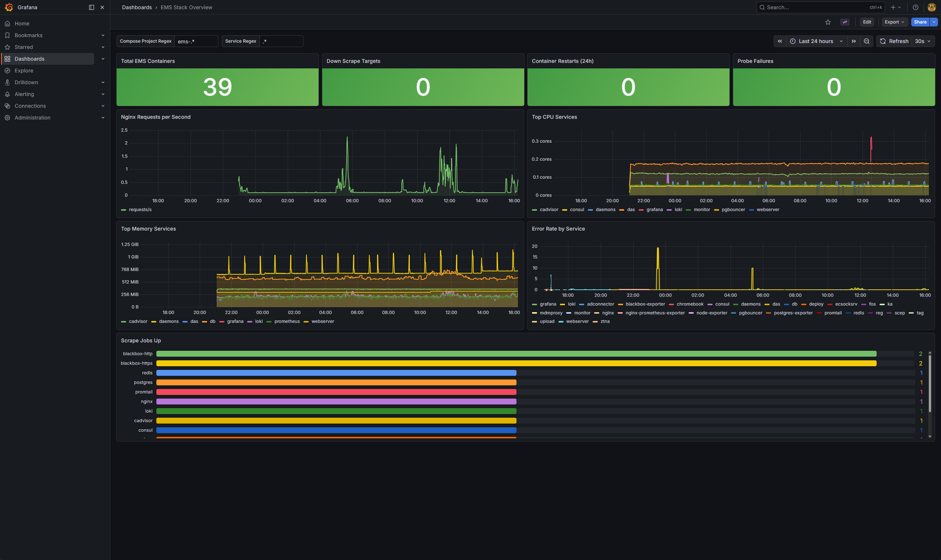Click the Dashboards breadcrumb link

136,7
